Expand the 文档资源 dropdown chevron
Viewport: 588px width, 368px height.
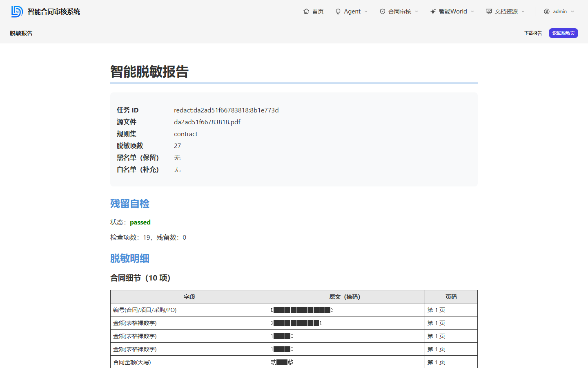point(523,11)
